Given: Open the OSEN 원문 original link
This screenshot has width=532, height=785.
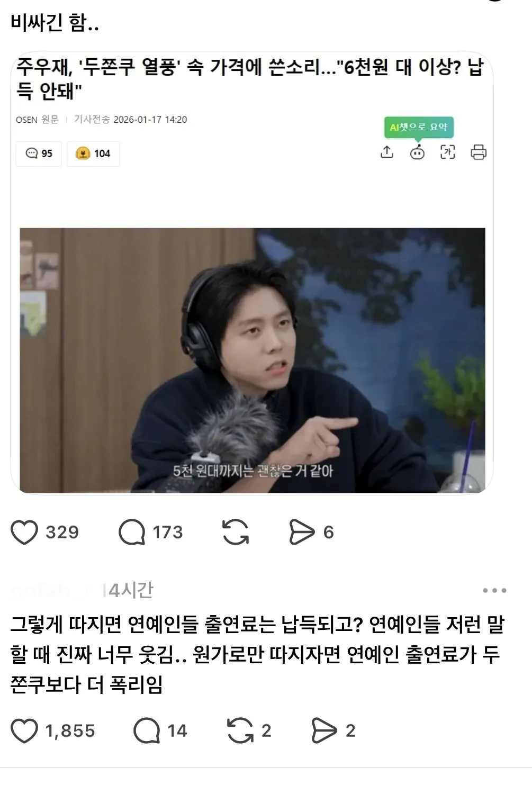Looking at the screenshot, I should pyautogui.click(x=37, y=120).
